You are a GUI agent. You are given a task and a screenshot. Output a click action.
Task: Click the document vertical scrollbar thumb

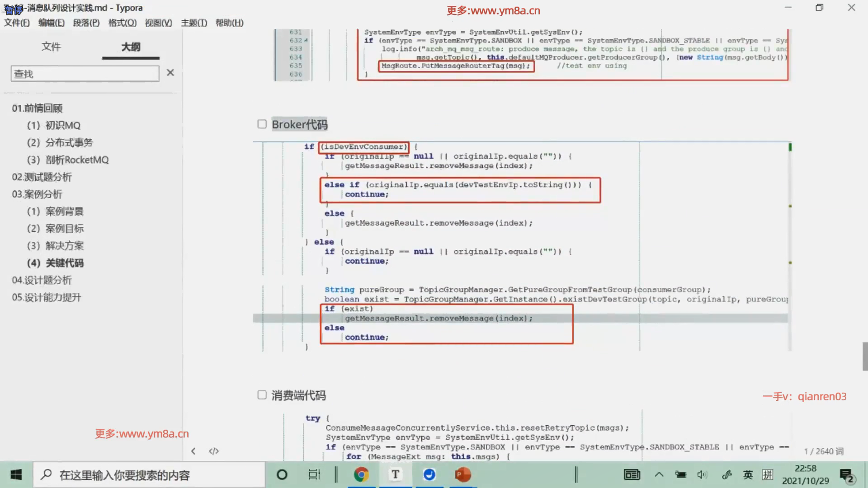coord(864,356)
